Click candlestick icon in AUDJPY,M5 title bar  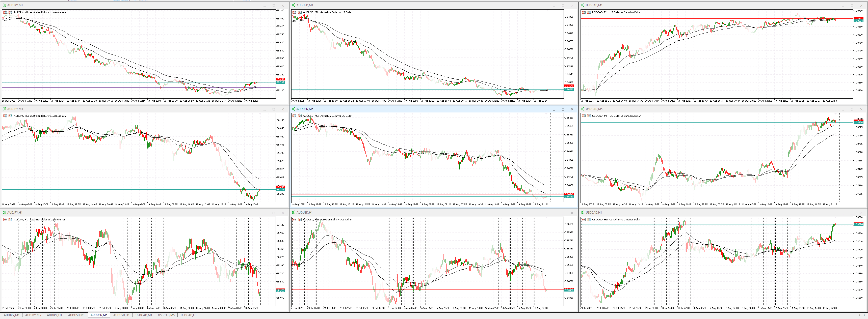pyautogui.click(x=4, y=109)
